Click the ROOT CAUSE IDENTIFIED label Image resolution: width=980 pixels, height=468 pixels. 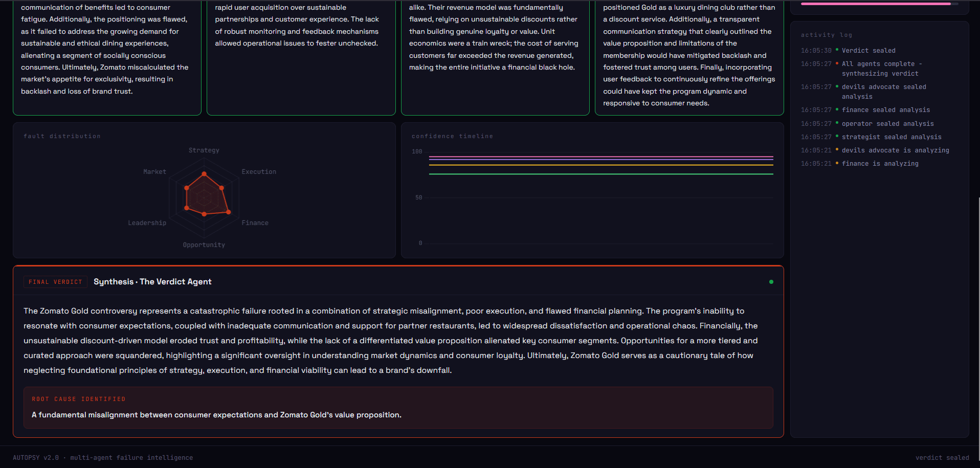(x=79, y=399)
